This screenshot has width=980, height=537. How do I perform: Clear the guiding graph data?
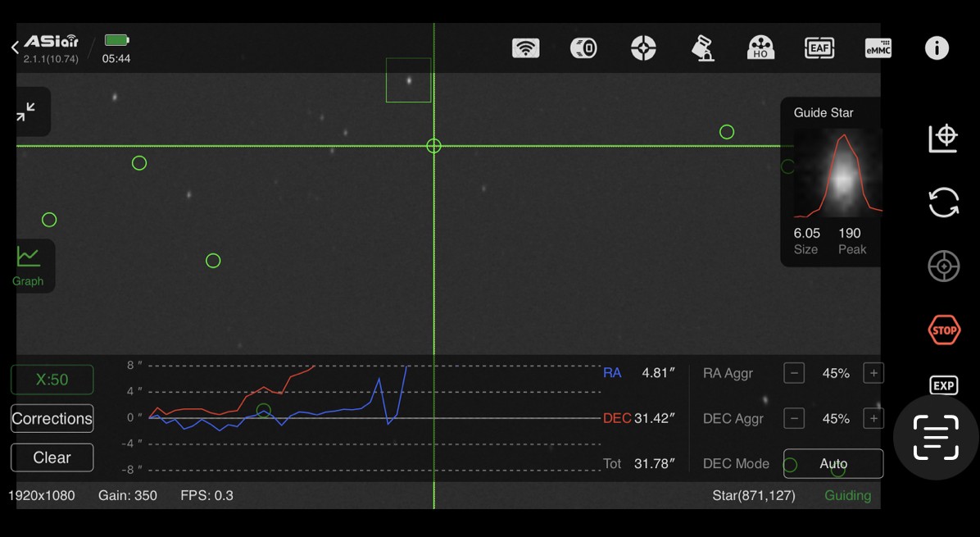(52, 457)
